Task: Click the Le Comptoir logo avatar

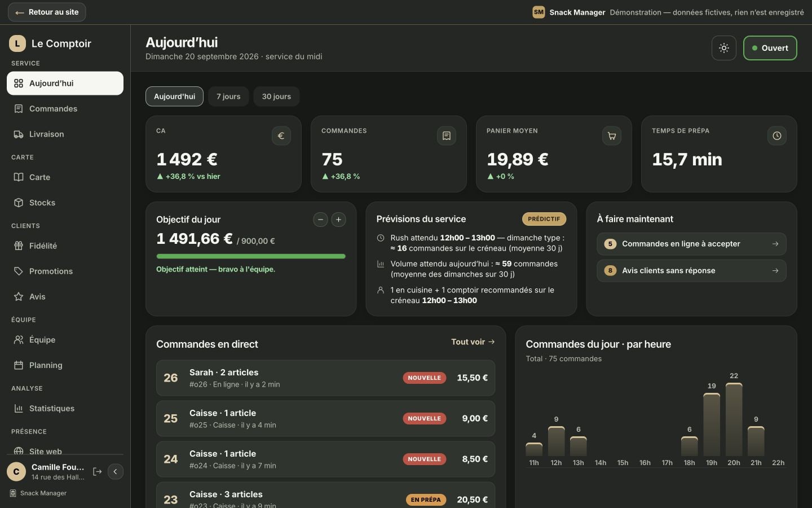Action: (x=17, y=43)
